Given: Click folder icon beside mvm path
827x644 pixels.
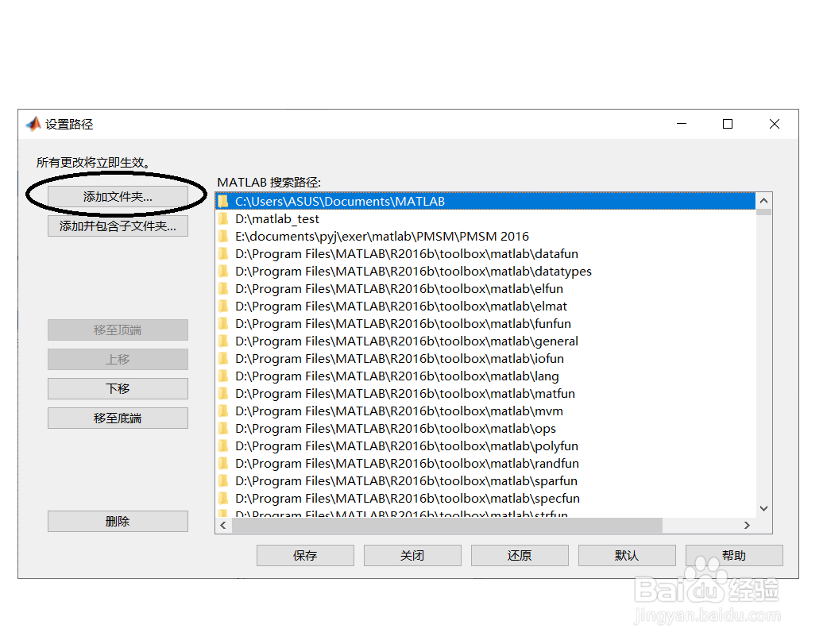Looking at the screenshot, I should pyautogui.click(x=223, y=411).
